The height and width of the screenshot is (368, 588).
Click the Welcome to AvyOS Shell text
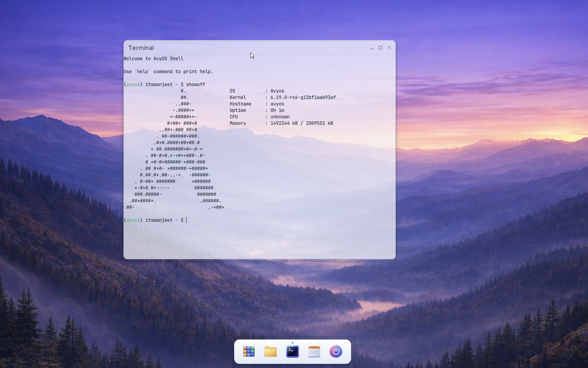pyautogui.click(x=153, y=58)
